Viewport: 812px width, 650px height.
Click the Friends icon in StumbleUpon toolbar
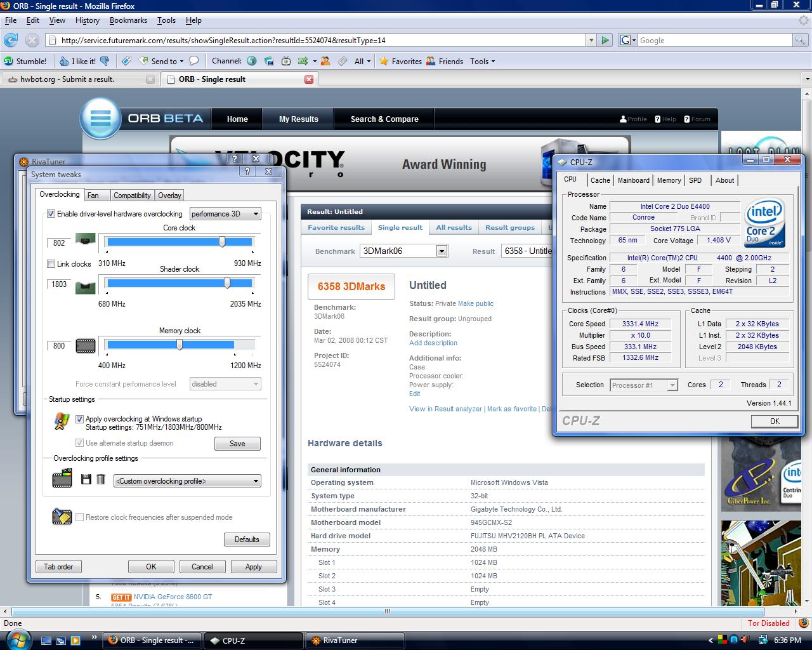[x=445, y=61]
